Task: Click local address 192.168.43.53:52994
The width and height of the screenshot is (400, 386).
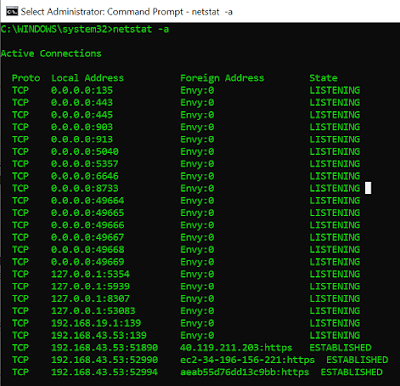Action: coord(104,372)
